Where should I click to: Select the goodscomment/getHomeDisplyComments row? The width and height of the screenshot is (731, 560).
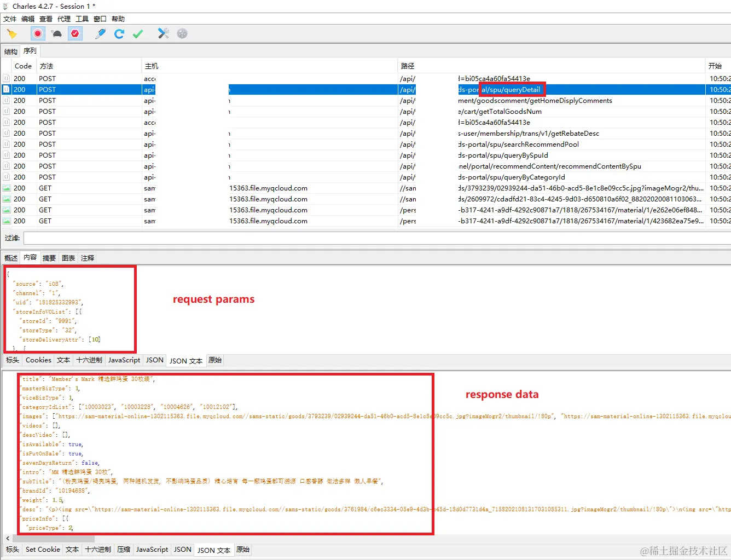click(x=366, y=100)
